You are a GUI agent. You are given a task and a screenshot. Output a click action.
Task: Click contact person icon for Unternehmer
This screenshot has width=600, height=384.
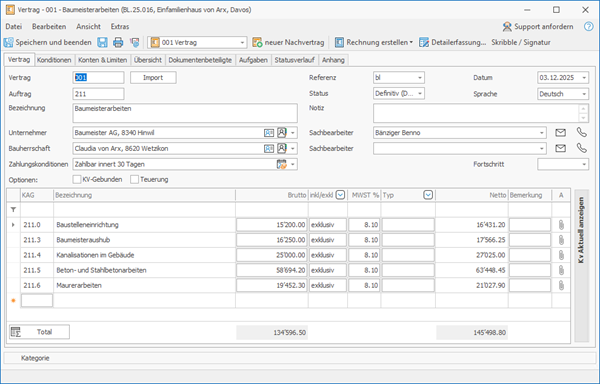282,133
